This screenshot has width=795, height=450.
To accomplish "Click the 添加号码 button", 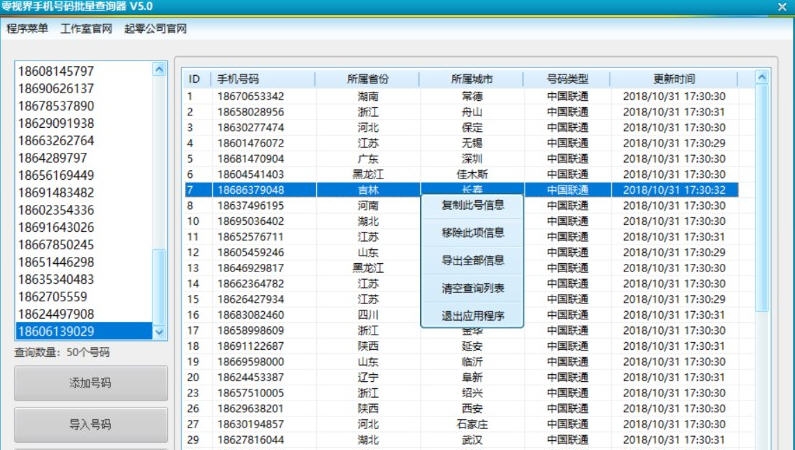I will (91, 383).
